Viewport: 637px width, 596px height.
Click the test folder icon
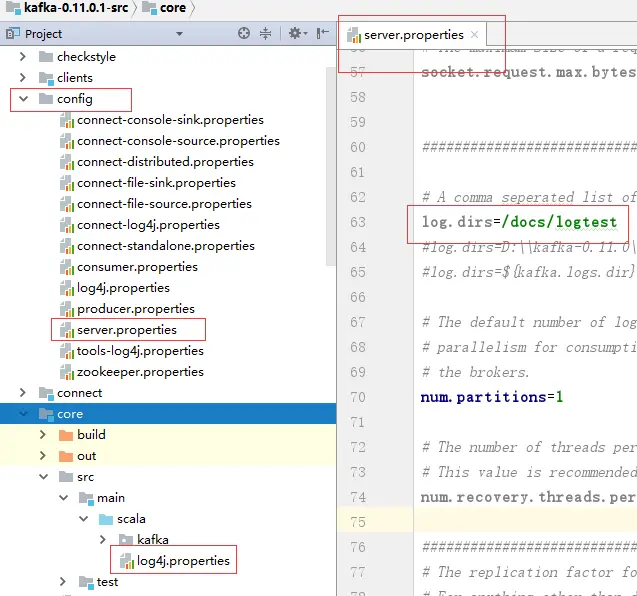(86, 582)
